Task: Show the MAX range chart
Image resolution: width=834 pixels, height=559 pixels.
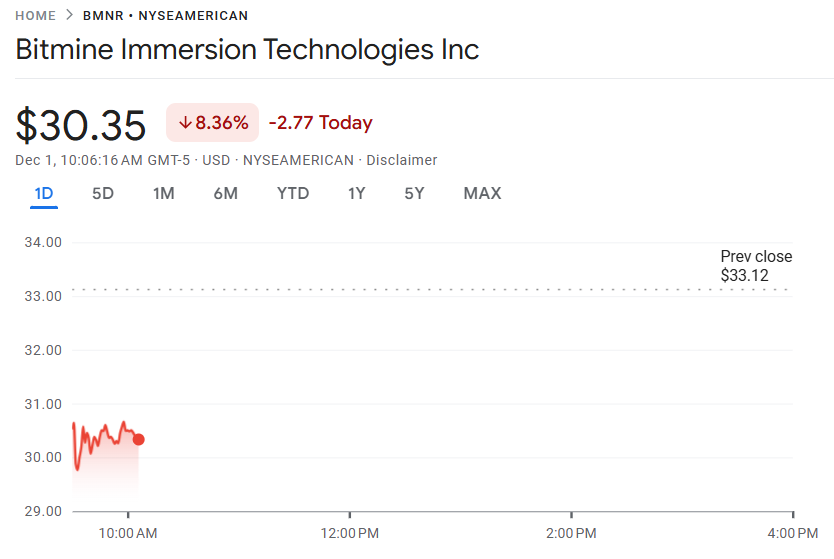Action: point(482,193)
